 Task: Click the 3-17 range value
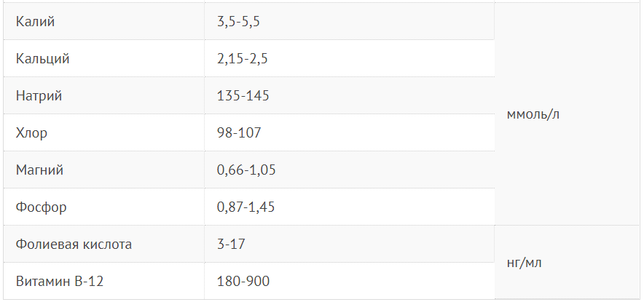[x=230, y=245]
